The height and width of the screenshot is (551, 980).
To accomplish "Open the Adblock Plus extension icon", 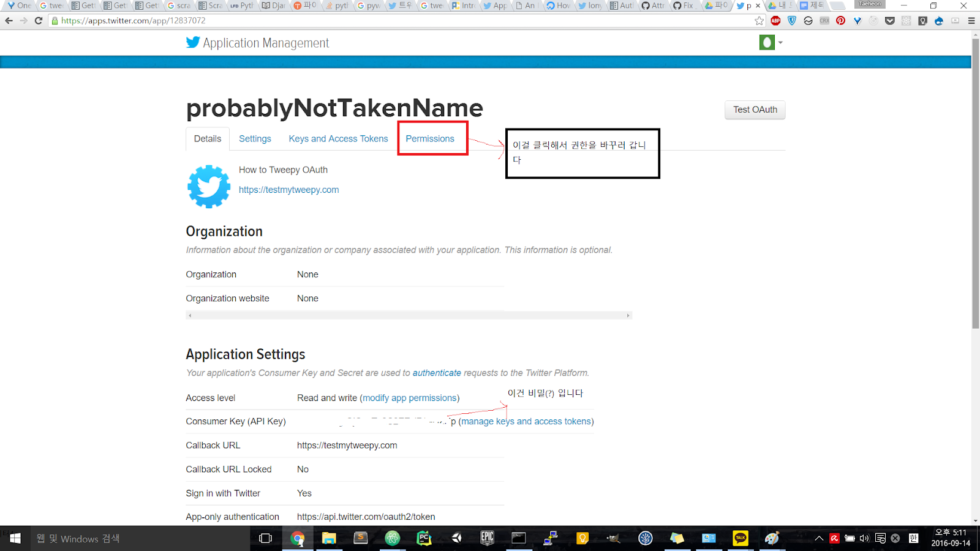I will 775,21.
